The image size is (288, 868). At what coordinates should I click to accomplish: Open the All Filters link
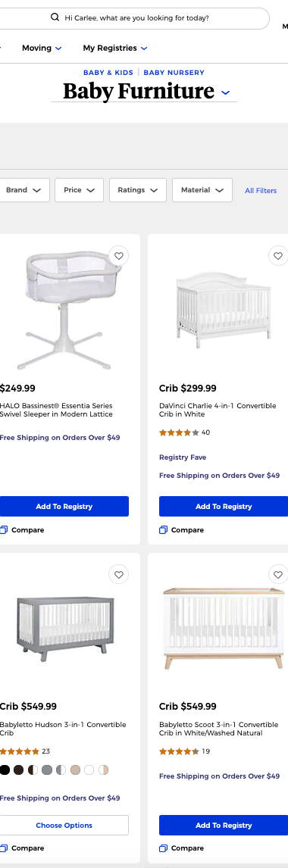click(261, 190)
